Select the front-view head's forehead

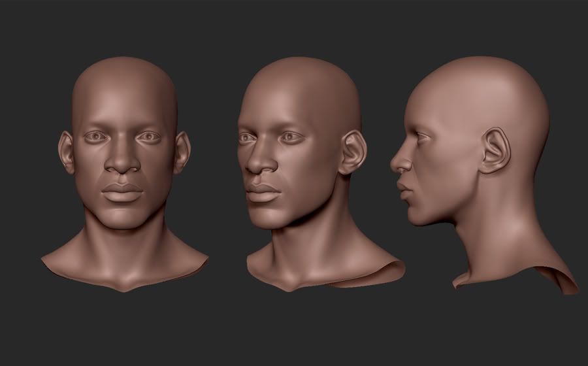(x=123, y=98)
